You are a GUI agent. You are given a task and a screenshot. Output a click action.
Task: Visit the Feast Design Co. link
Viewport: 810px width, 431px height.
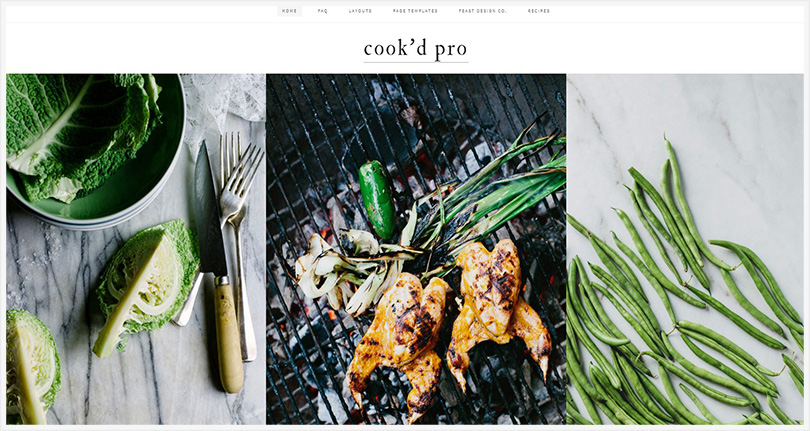click(x=482, y=11)
